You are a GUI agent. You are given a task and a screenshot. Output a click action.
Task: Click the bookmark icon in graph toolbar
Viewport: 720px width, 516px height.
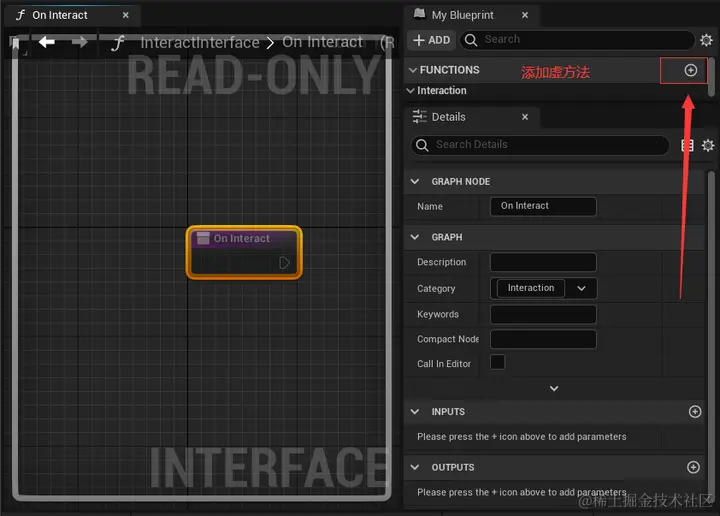click(15, 43)
